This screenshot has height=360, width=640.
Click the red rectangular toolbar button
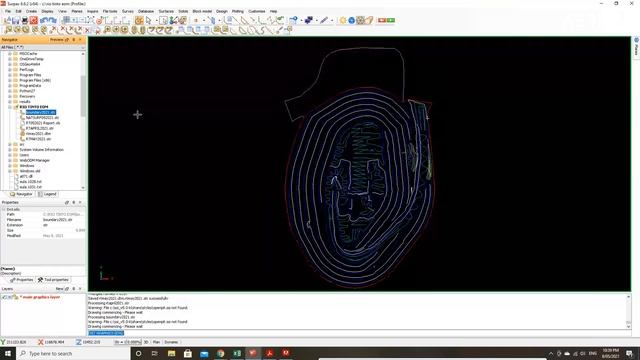click(x=382, y=20)
